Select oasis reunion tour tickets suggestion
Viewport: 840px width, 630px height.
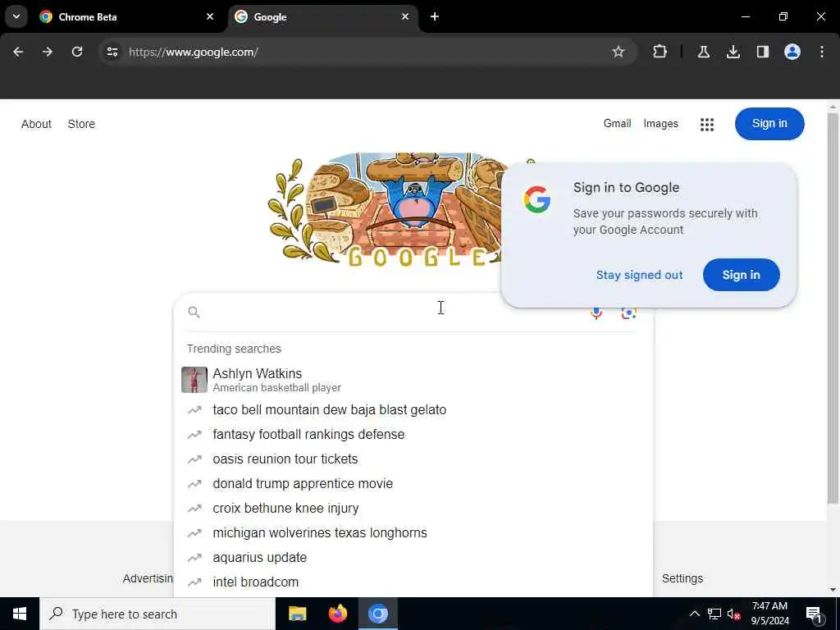pos(413,459)
